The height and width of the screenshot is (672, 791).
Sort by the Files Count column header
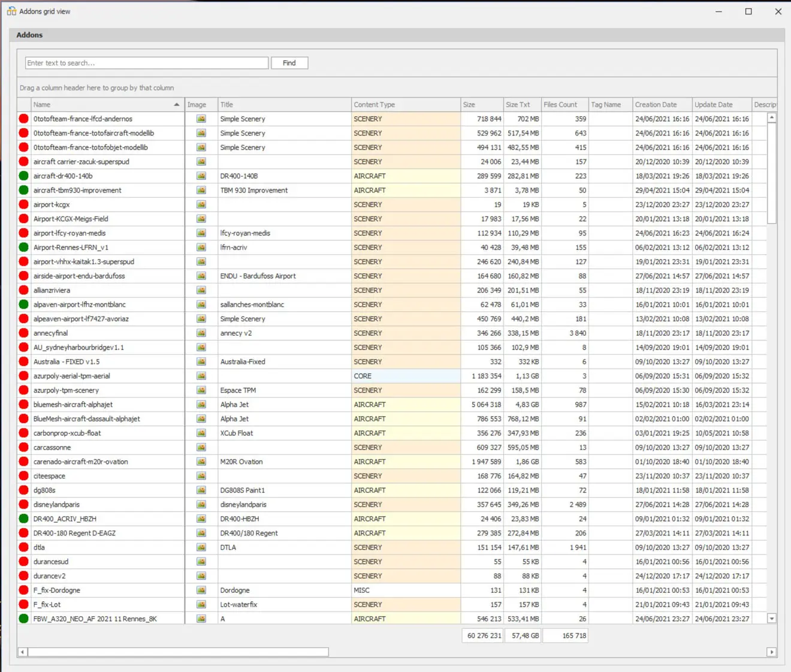(564, 104)
